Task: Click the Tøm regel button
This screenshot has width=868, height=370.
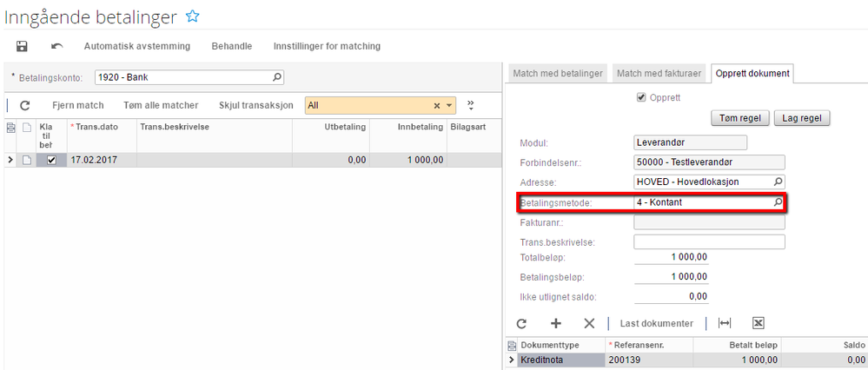Action: [739, 118]
